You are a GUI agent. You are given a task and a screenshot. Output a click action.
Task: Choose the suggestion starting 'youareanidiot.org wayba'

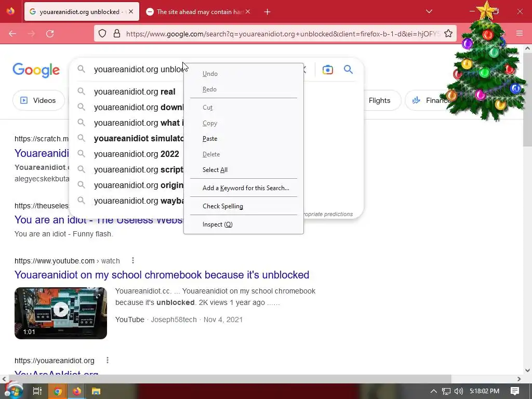pos(139,201)
